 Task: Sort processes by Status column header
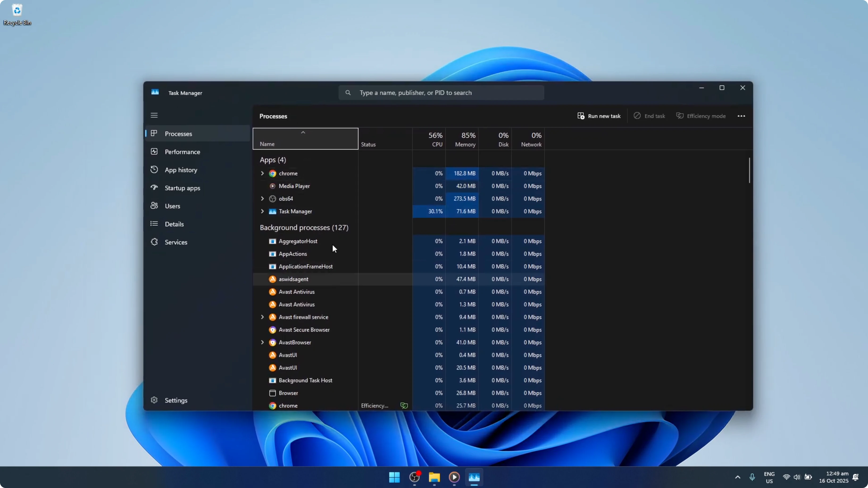(385, 139)
